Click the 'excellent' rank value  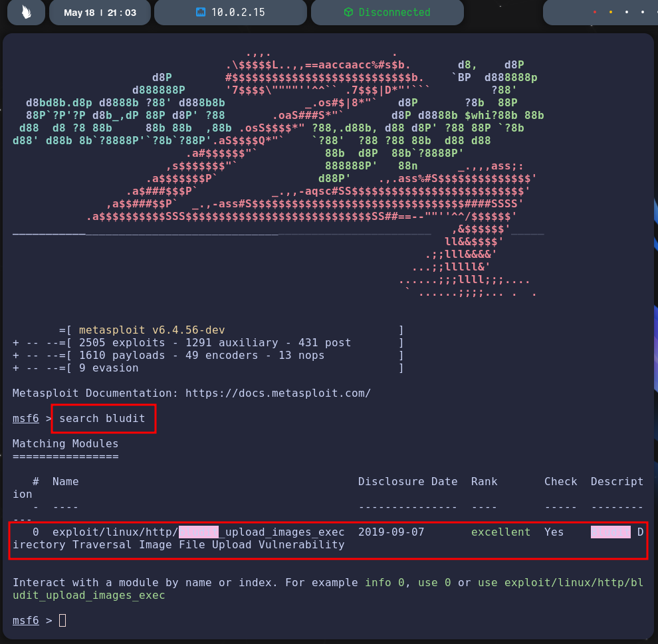(500, 532)
